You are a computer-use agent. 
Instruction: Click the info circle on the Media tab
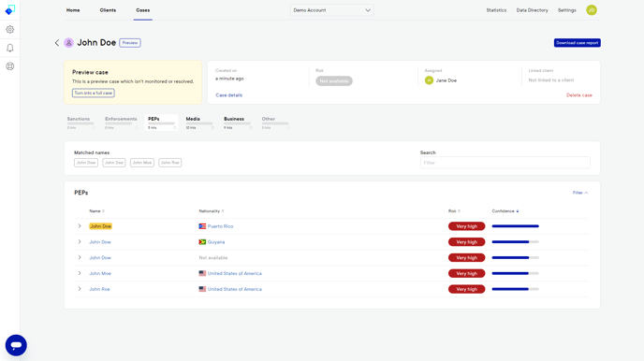point(212,128)
